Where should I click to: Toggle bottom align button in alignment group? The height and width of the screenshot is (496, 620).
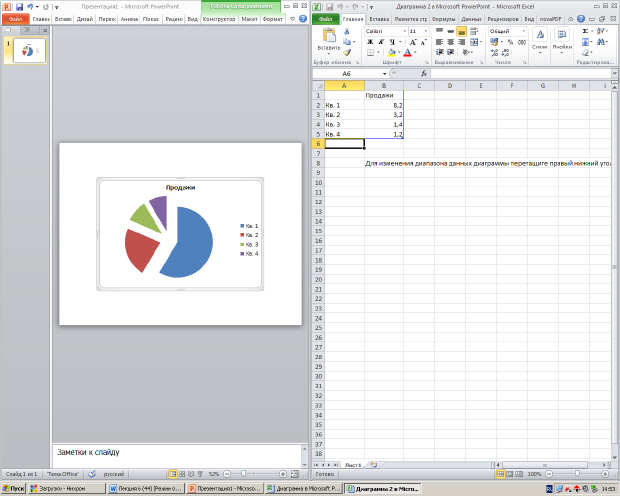pyautogui.click(x=461, y=31)
